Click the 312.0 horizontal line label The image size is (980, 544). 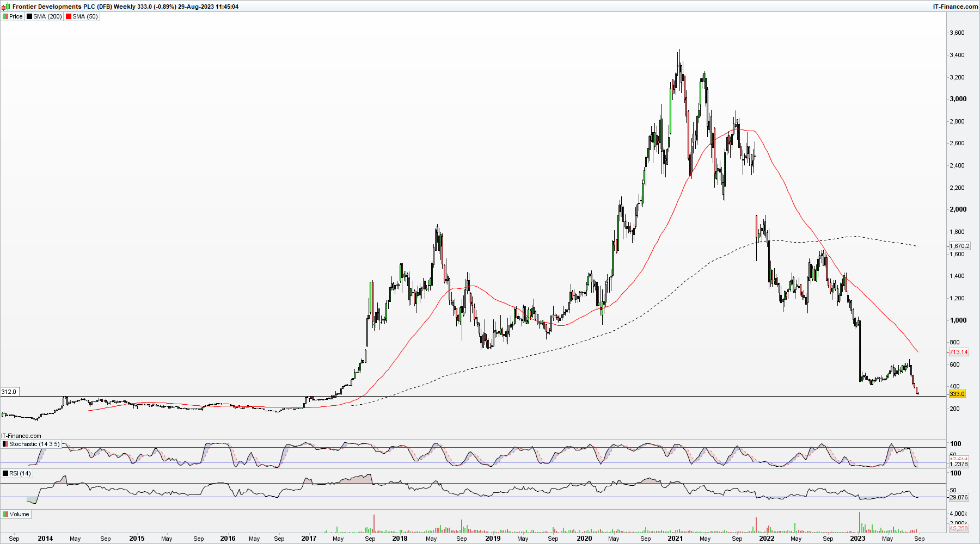9,392
